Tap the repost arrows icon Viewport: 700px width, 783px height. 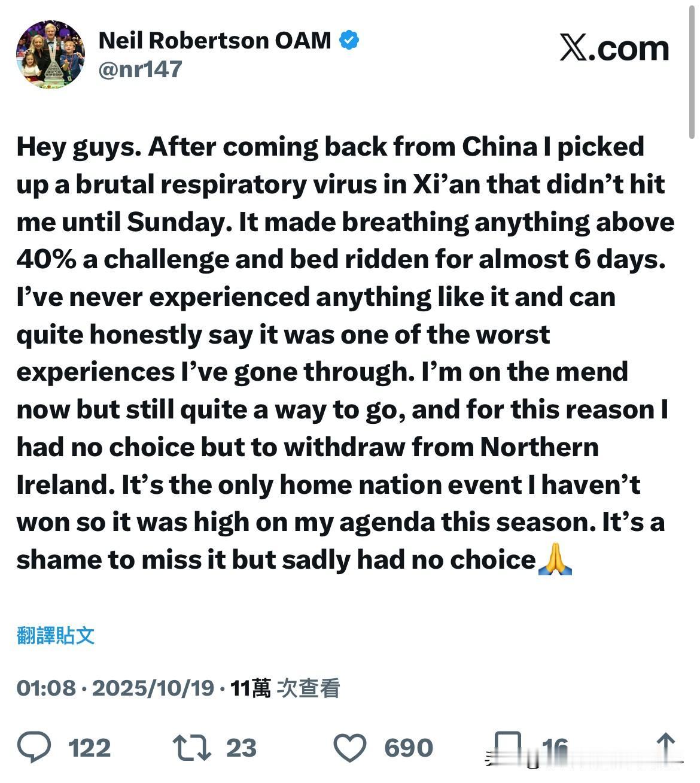[191, 748]
